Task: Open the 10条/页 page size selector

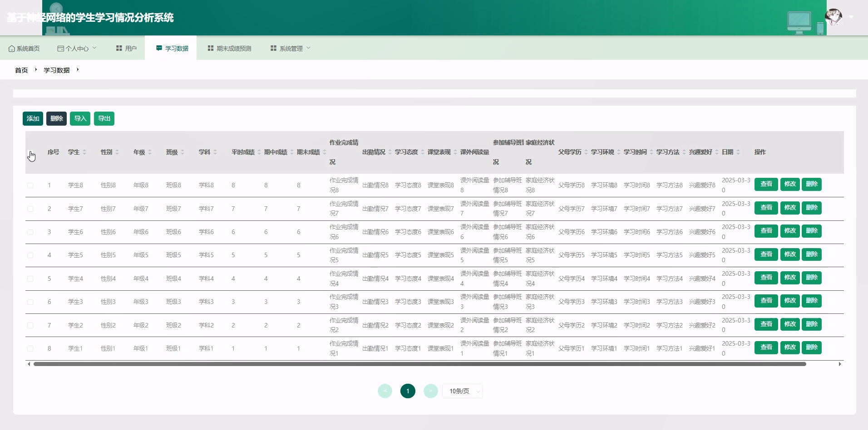Action: pos(462,391)
